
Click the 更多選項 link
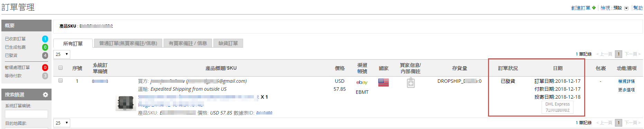626,90
